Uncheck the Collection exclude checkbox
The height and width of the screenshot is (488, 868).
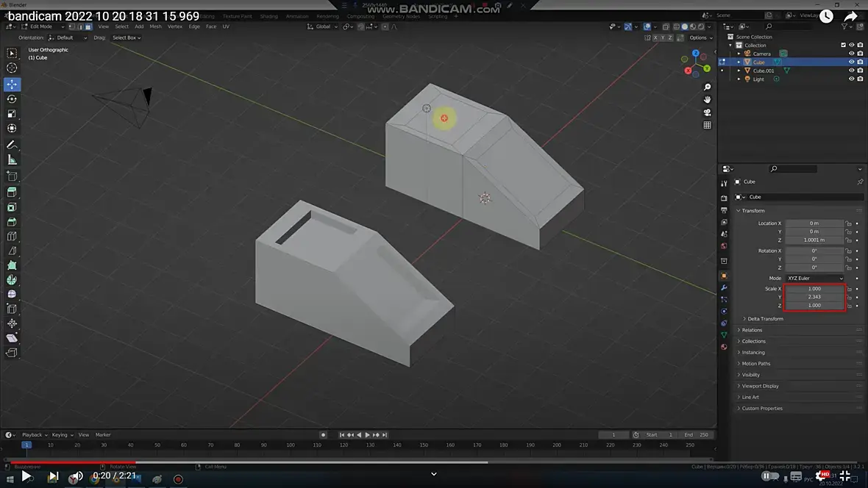coord(843,45)
